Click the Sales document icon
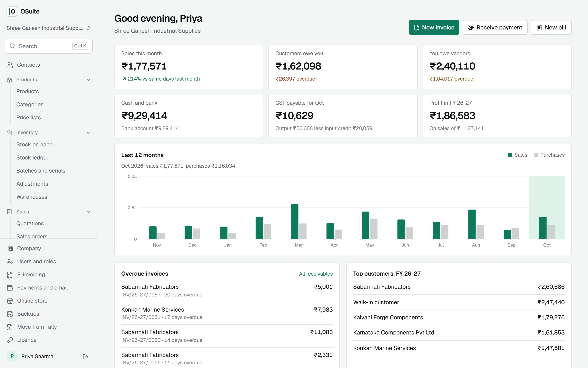588x368 pixels. [x=9, y=212]
